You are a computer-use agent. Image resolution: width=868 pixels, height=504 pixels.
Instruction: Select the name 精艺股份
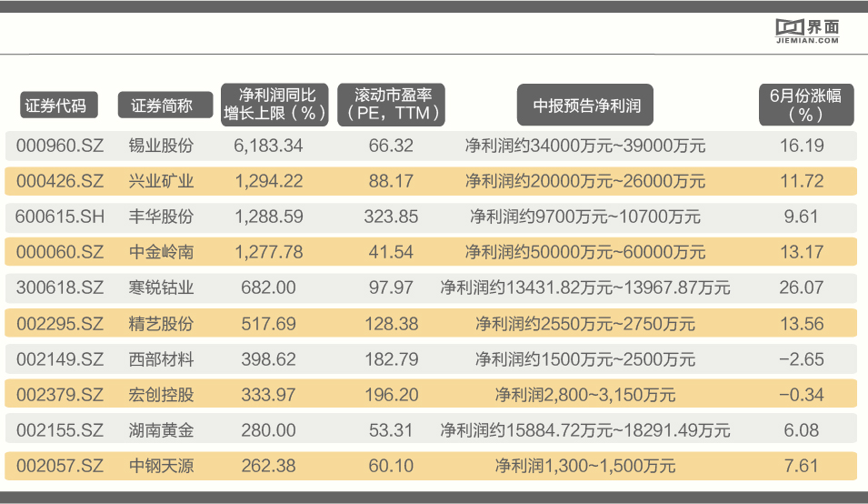[161, 324]
